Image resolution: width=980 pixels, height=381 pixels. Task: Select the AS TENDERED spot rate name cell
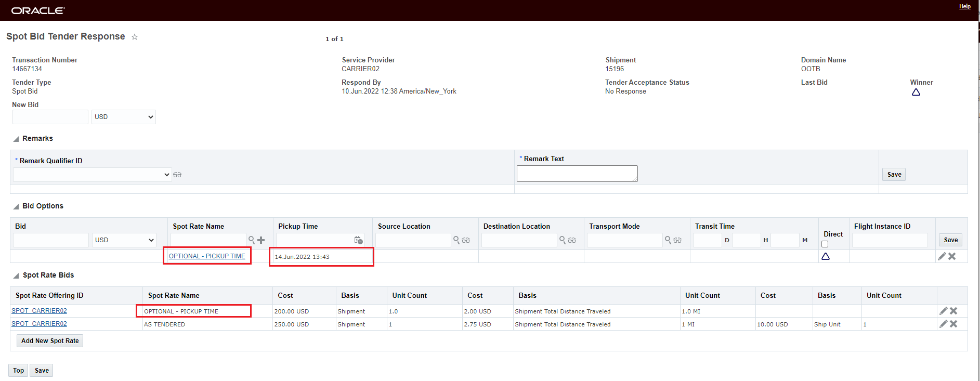click(164, 324)
